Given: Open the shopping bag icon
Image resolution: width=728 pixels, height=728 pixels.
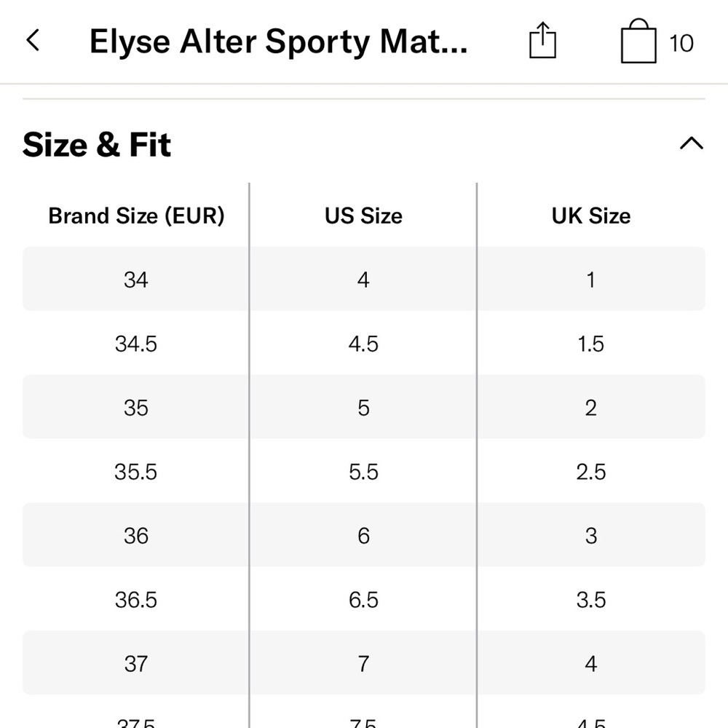Looking at the screenshot, I should pyautogui.click(x=638, y=41).
